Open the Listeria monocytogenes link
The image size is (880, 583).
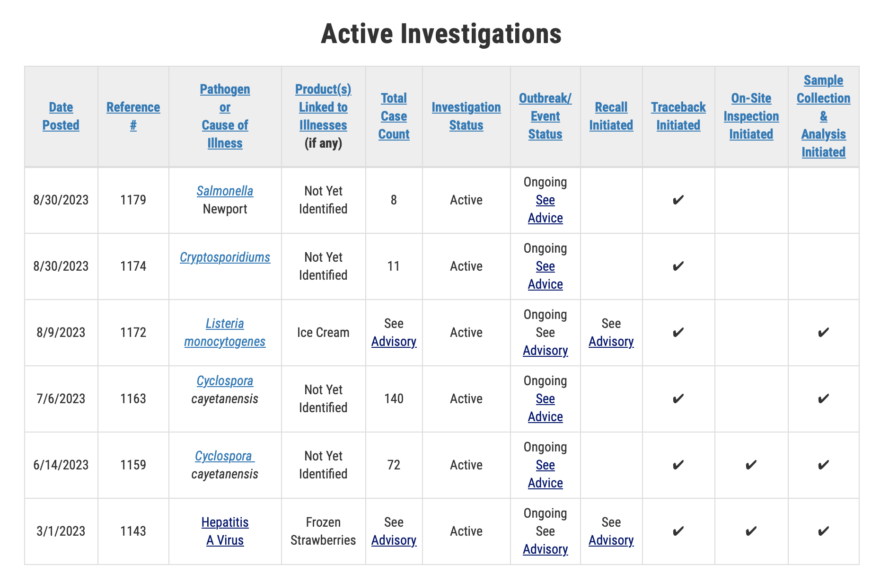tap(224, 332)
